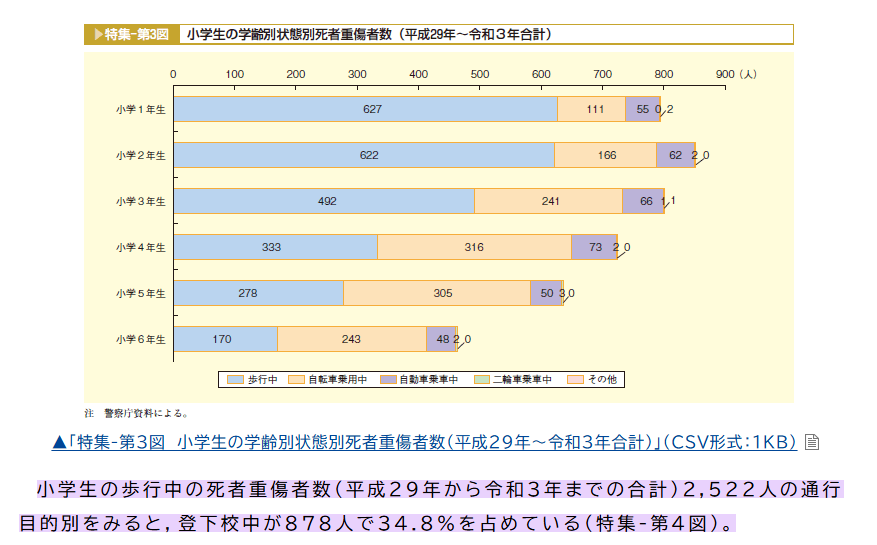Click the 歩行中 legend label text
This screenshot has width=877, height=545.
(262, 379)
